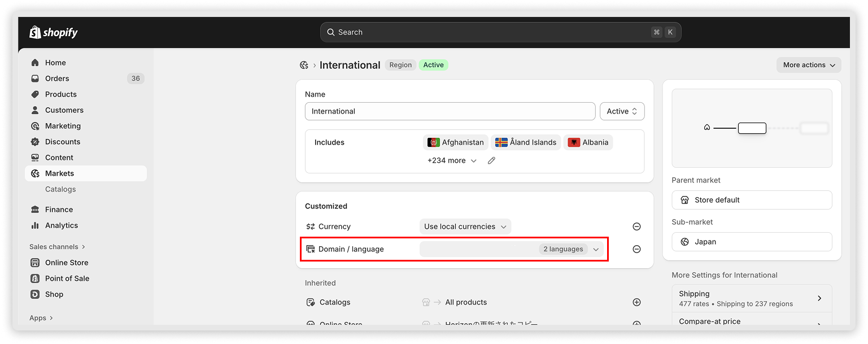
Task: Click the Afghanistan flag tag
Action: click(456, 142)
